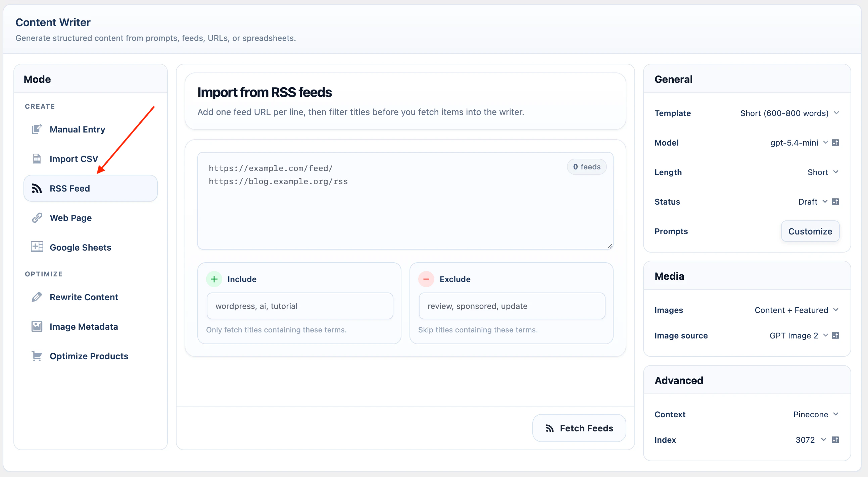
Task: Click the Optimize Products cart icon
Action: tap(37, 356)
